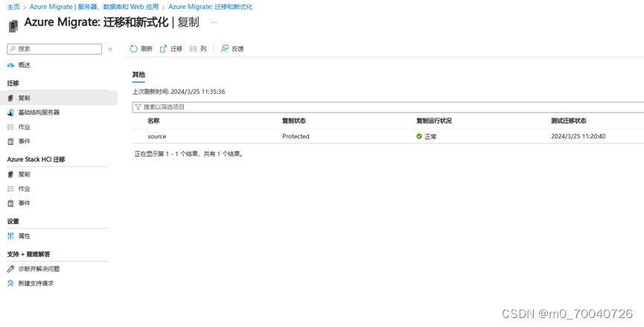The height and width of the screenshot is (327, 644).
Task: Click the 正在显示第 1 - 1 个结果 text
Action: pyautogui.click(x=189, y=154)
